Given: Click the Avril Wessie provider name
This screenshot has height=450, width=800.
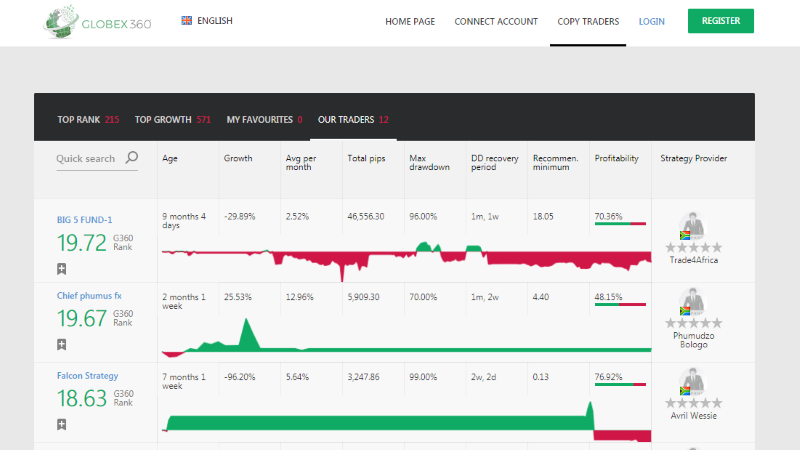Looking at the screenshot, I should pos(693,416).
